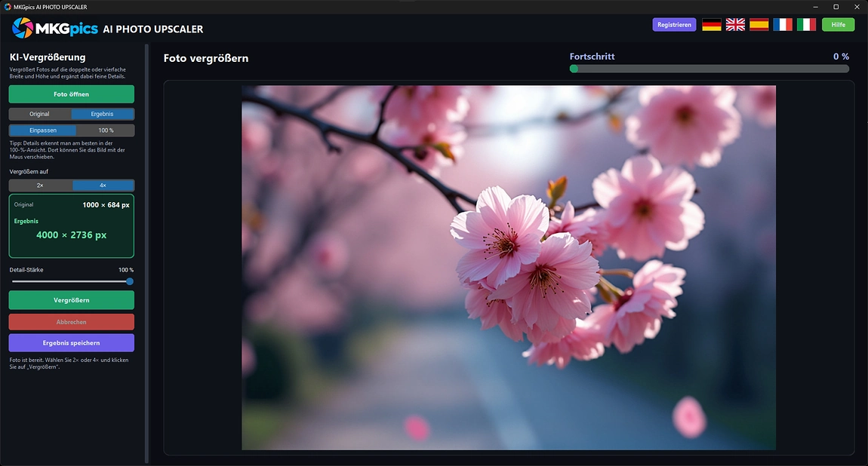Click the app icon in the title bar
Viewport: 868px width, 466px height.
pyautogui.click(x=8, y=7)
